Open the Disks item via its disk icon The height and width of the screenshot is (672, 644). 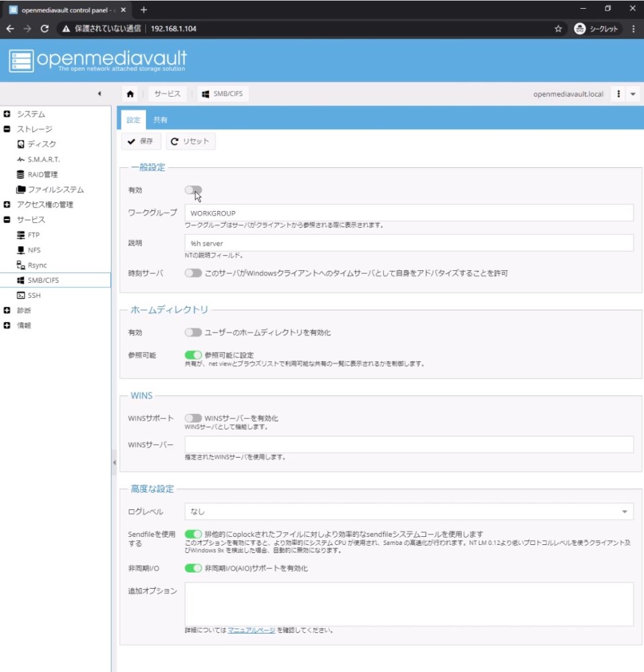(22, 144)
